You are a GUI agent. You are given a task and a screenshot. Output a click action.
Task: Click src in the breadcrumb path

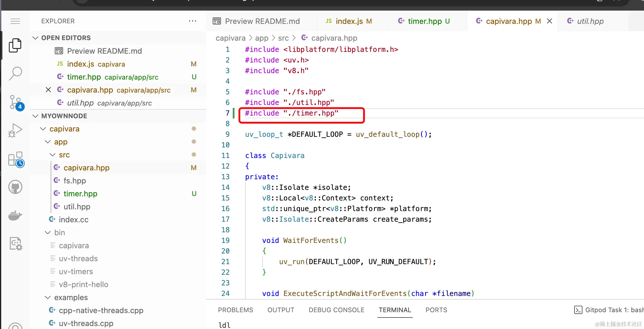pos(283,38)
